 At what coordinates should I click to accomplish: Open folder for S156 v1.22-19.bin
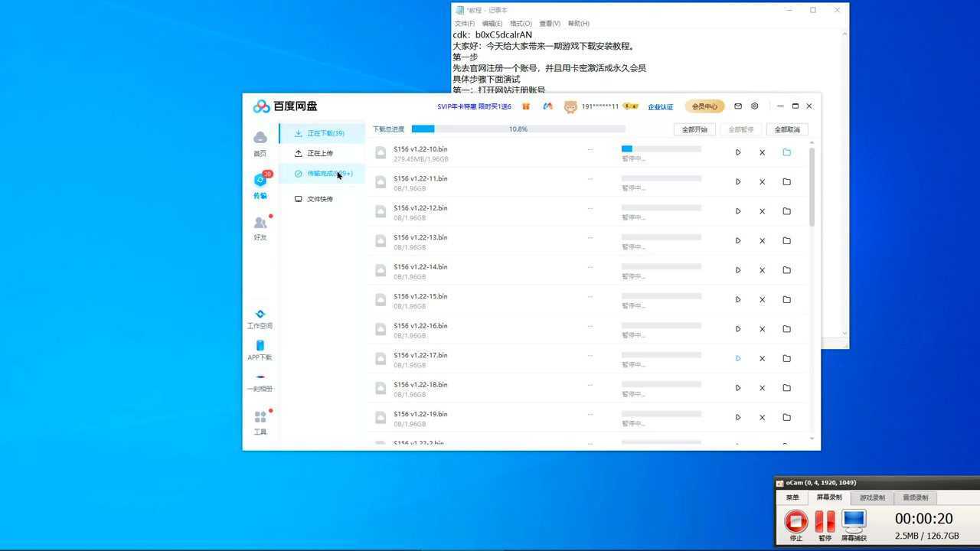(x=786, y=417)
